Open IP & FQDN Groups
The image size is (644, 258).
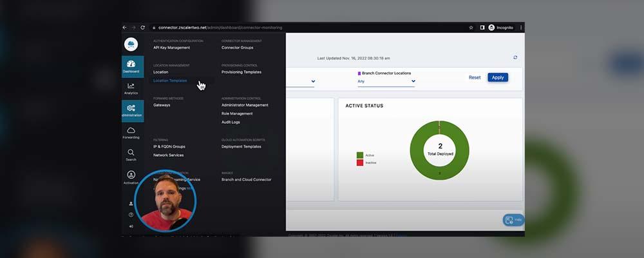[x=169, y=146]
